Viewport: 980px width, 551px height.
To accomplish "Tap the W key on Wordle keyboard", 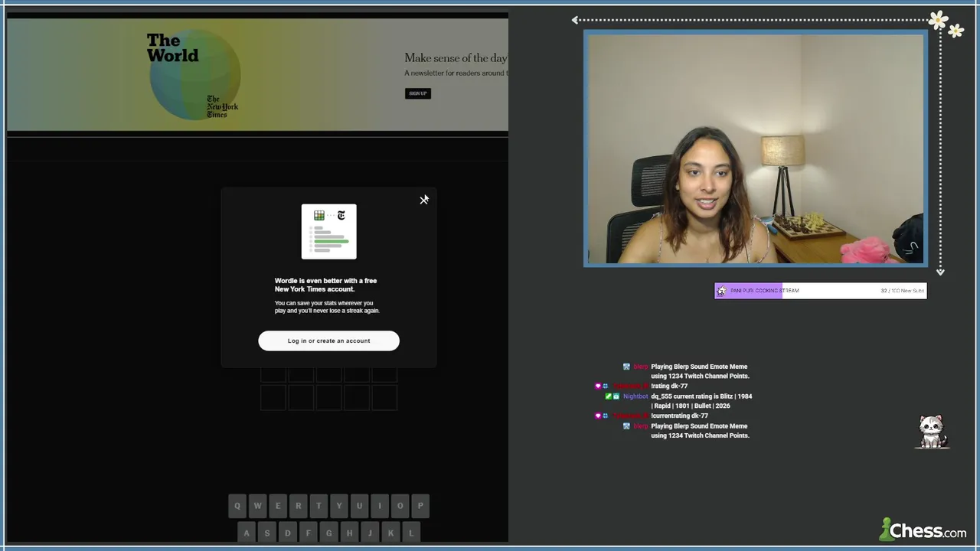I will [257, 506].
